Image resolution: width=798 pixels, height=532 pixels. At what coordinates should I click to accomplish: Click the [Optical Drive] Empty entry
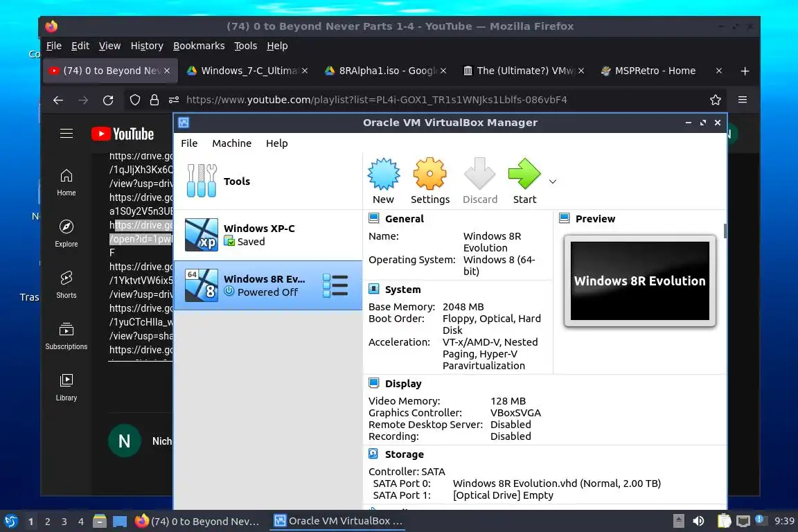pos(503,495)
